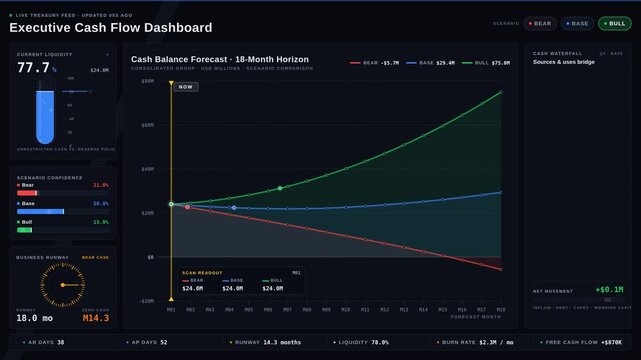Adjust the Bull confidence bar

63,230
